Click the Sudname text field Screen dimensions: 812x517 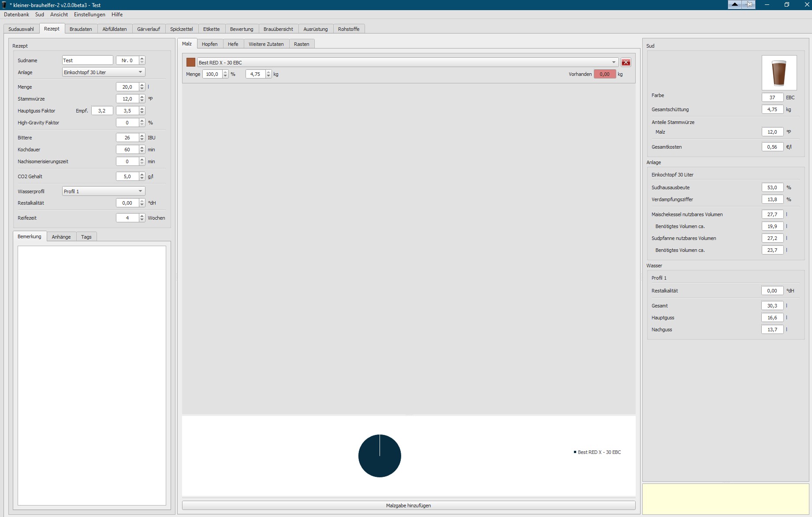point(87,60)
